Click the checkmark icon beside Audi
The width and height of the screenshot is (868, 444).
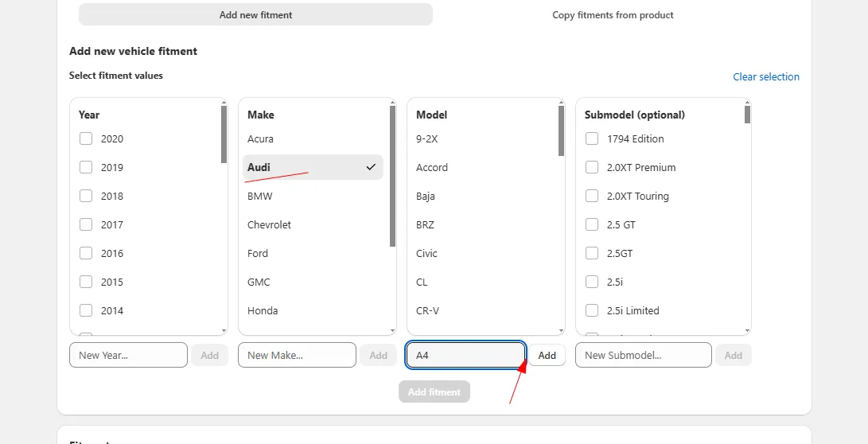click(371, 168)
